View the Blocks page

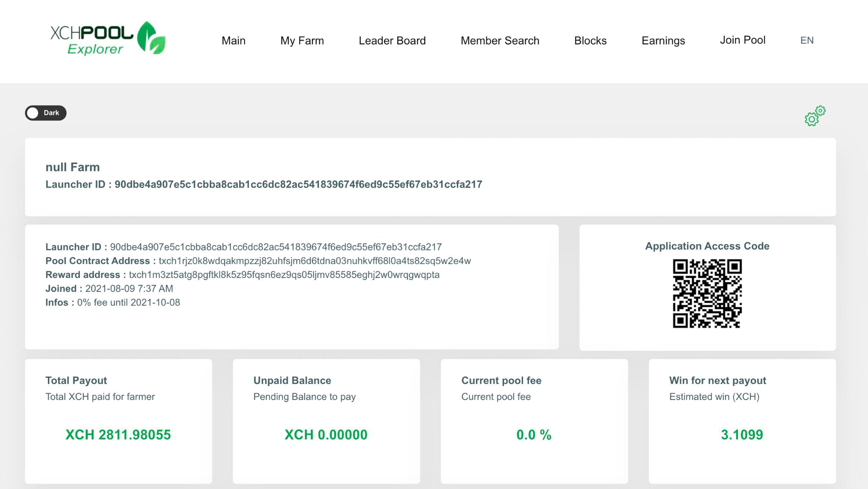tap(590, 41)
